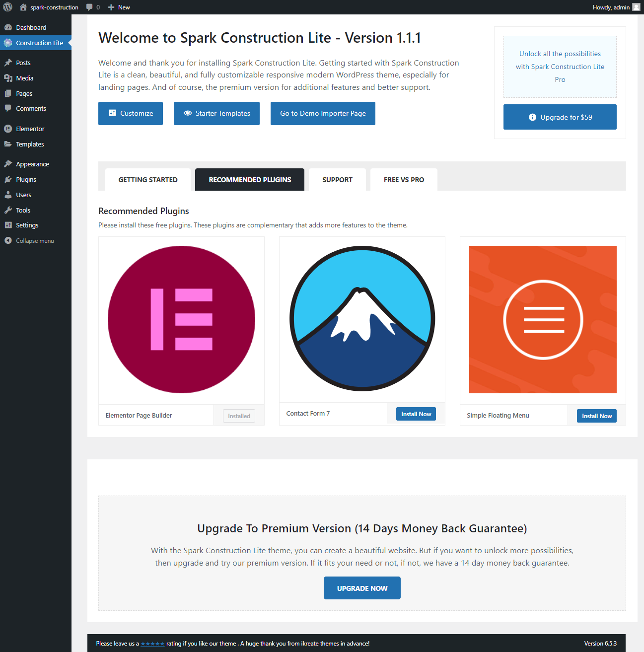
Task: Open the Appearance menu
Action: [x=32, y=164]
